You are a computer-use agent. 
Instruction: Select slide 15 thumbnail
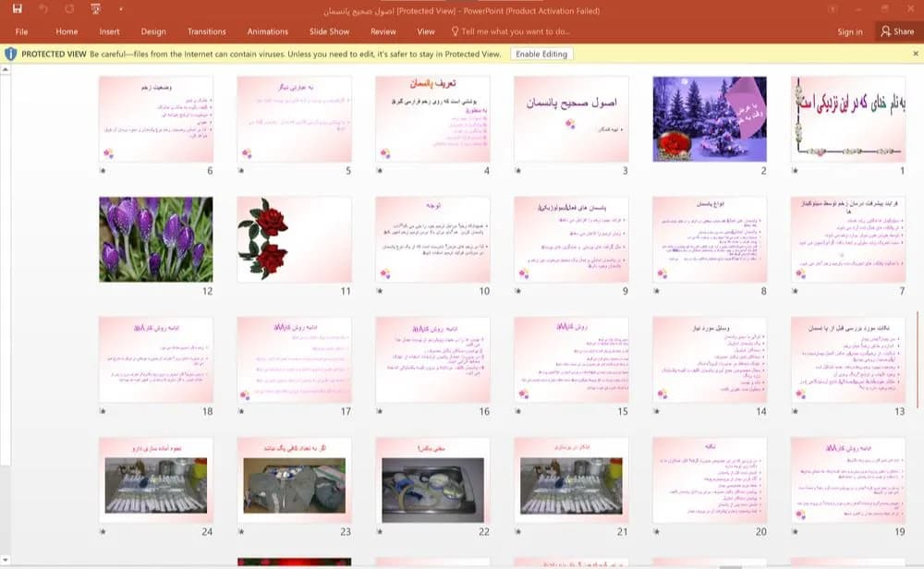click(571, 360)
